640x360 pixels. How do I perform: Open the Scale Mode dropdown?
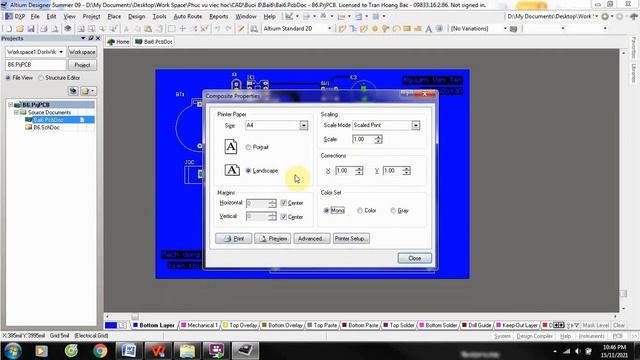[x=416, y=125]
